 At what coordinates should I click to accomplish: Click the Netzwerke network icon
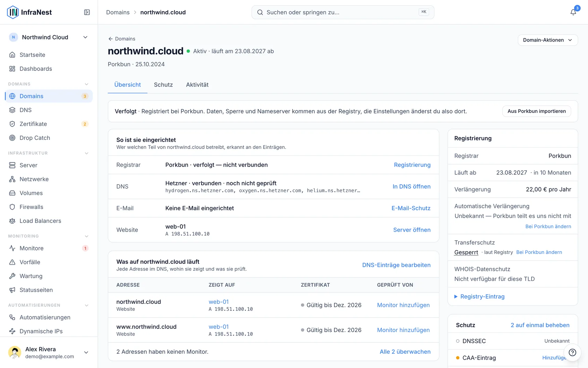[12, 179]
